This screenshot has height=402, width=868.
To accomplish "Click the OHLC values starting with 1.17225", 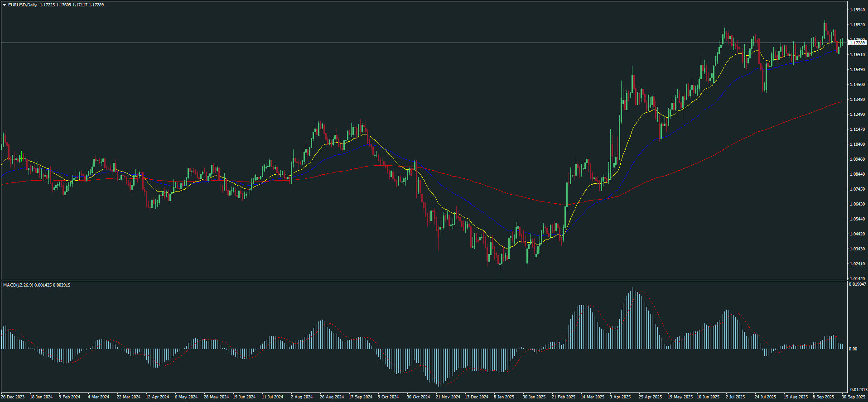I will pyautogui.click(x=72, y=5).
